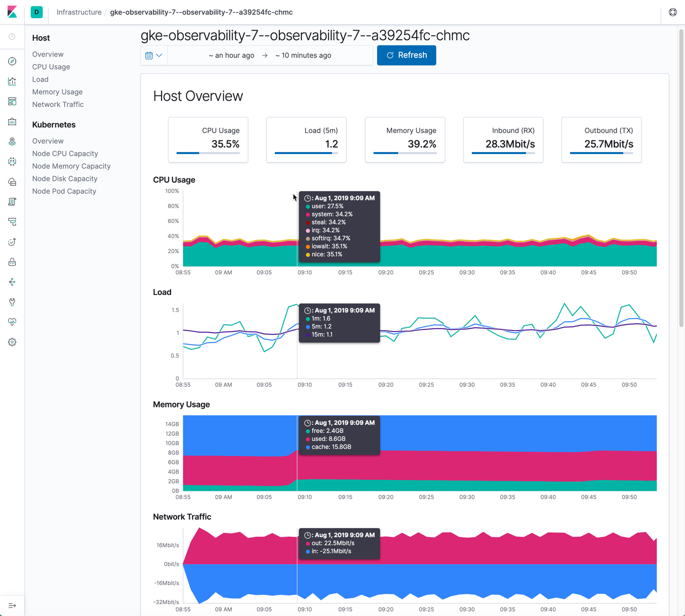Open the Uptime app icon
Image resolution: width=685 pixels, height=616 pixels.
(x=12, y=241)
